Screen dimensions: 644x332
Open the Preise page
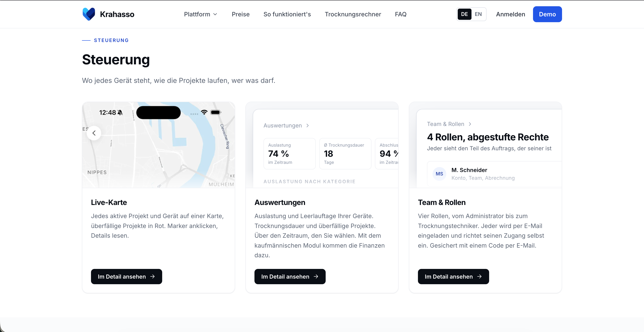[240, 14]
